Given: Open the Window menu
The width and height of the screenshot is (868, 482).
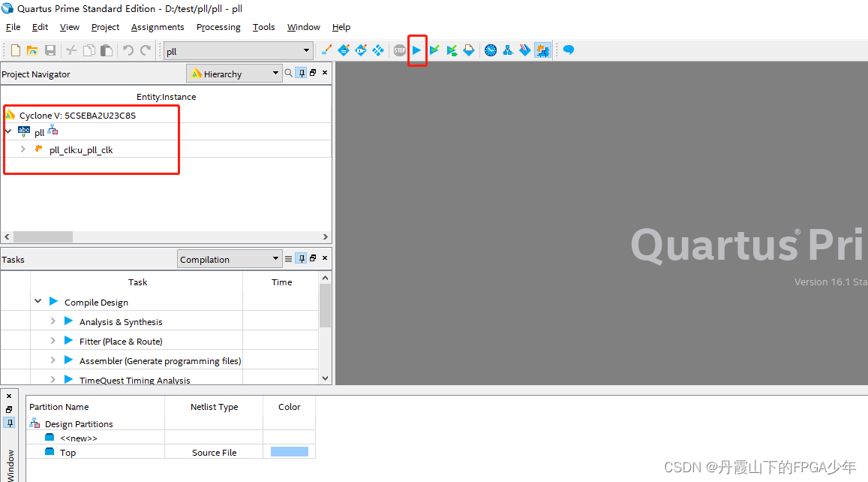Looking at the screenshot, I should pyautogui.click(x=303, y=27).
